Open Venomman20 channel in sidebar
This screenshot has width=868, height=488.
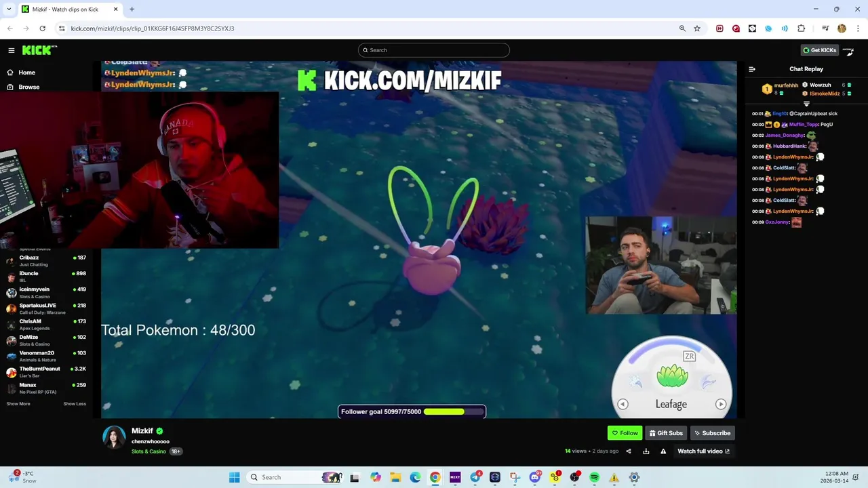(46, 356)
